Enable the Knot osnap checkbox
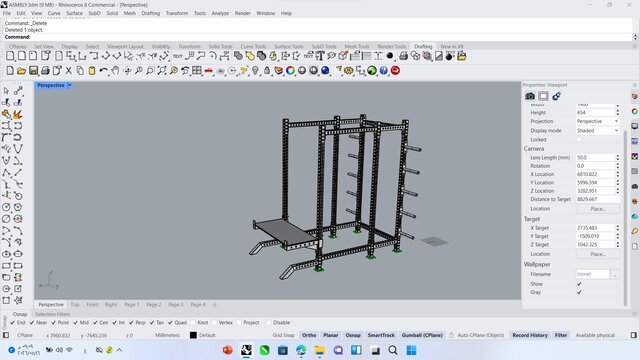The height and width of the screenshot is (360, 640). pyautogui.click(x=193, y=322)
